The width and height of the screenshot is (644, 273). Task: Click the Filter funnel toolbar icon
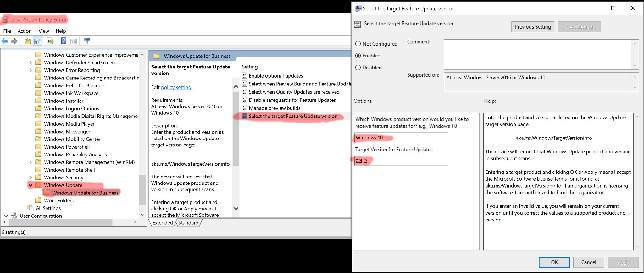(x=87, y=41)
